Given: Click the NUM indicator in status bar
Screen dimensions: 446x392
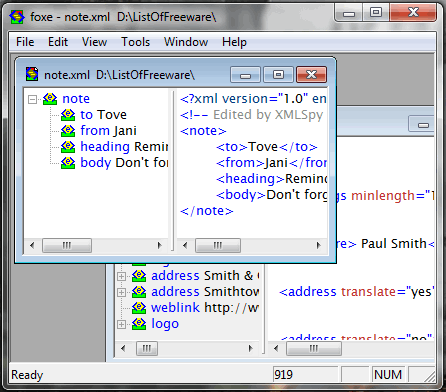Looking at the screenshot, I should (388, 374).
